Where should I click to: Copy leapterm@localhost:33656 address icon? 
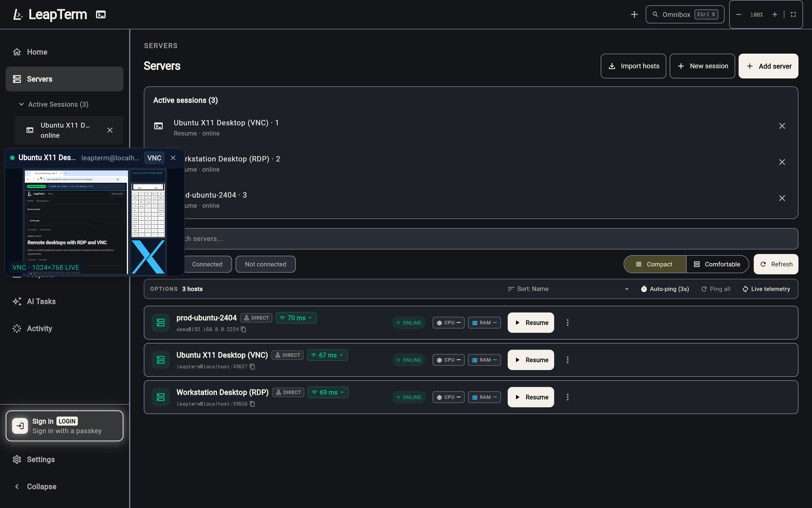[252, 404]
